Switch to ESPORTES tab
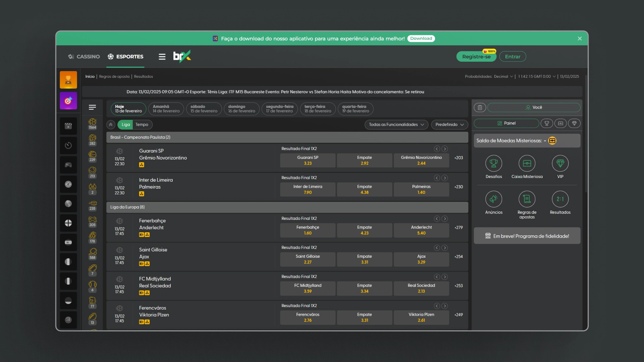Image resolution: width=644 pixels, height=362 pixels. pos(125,57)
